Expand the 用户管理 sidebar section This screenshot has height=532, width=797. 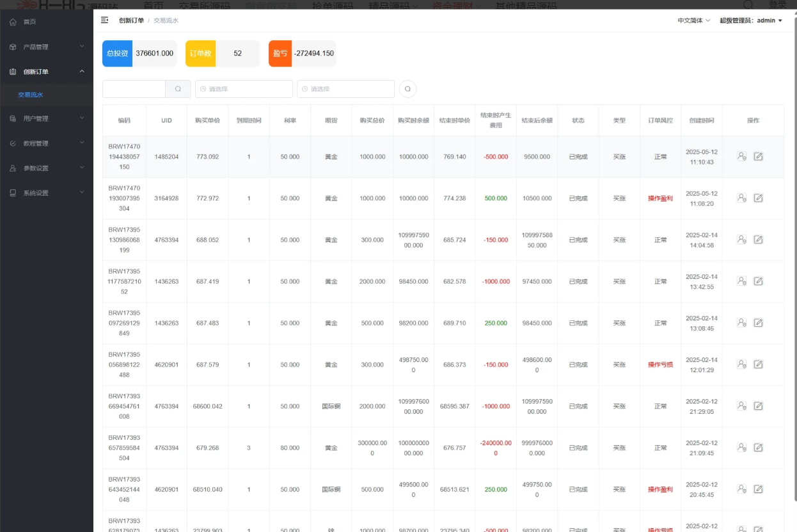(46, 118)
